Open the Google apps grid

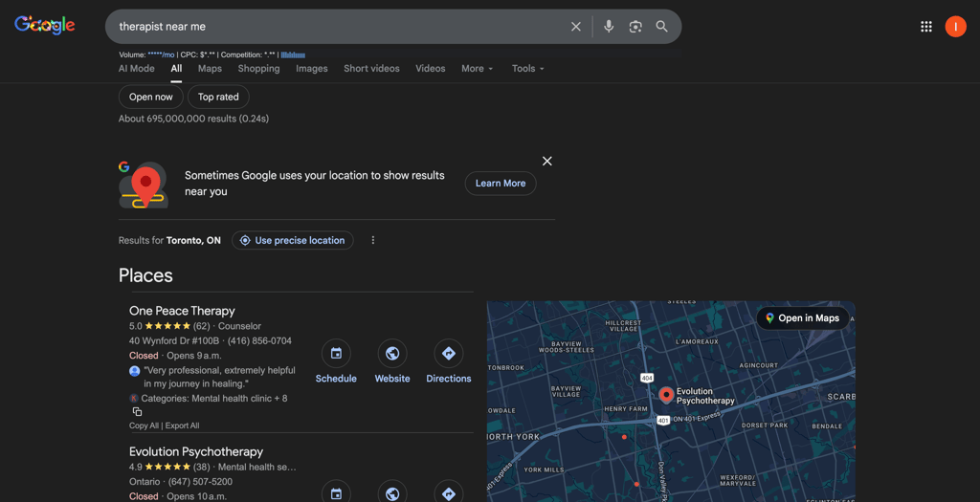pyautogui.click(x=926, y=26)
